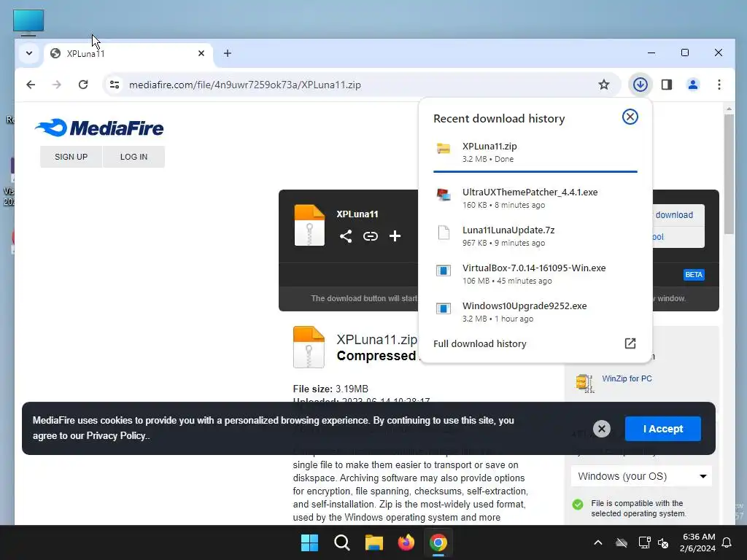This screenshot has height=560, width=747.
Task: Open a new browser tab
Action: [228, 53]
